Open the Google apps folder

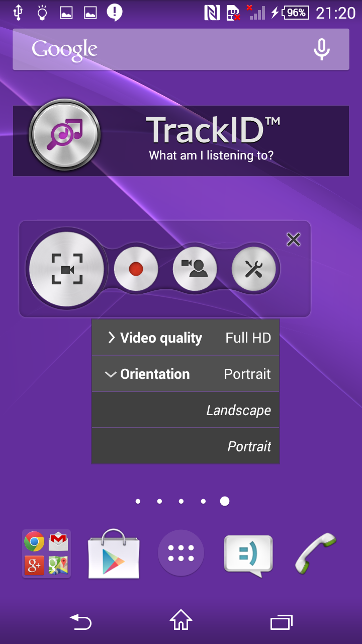click(x=46, y=553)
